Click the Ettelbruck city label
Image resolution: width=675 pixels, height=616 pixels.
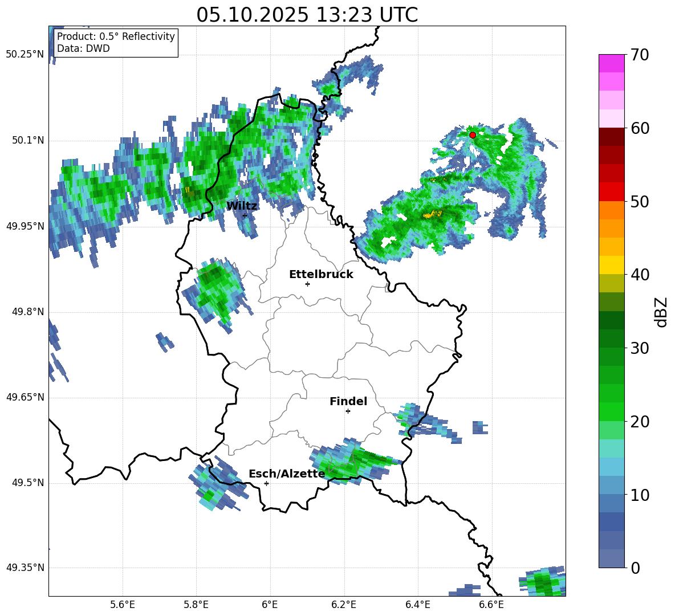(x=321, y=274)
